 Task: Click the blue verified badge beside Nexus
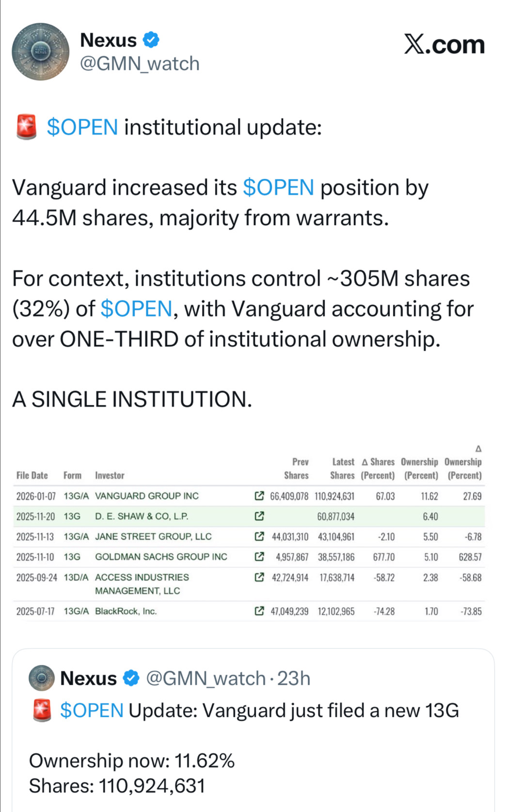tap(152, 40)
